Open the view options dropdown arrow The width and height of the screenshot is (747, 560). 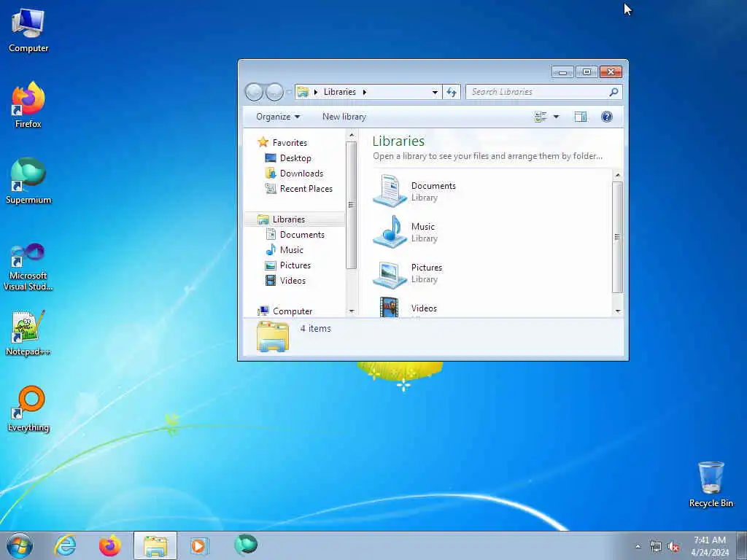tap(556, 117)
